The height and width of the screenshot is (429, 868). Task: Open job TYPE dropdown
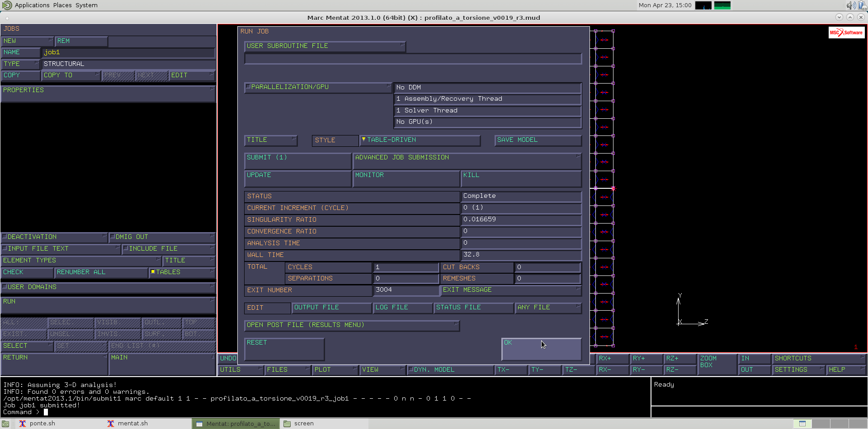click(21, 64)
